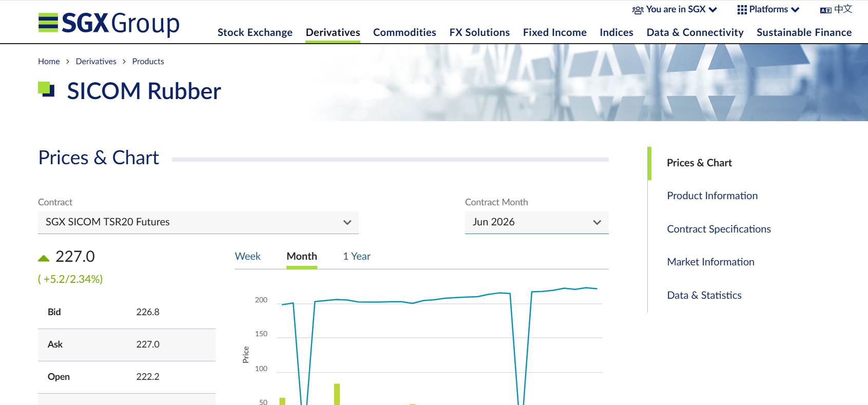868x405 pixels.
Task: Click the SGX Group logo
Action: 109,24
